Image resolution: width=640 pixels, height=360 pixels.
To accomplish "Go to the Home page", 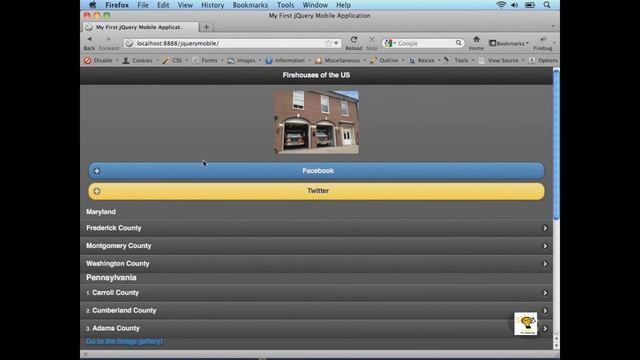I will (476, 43).
